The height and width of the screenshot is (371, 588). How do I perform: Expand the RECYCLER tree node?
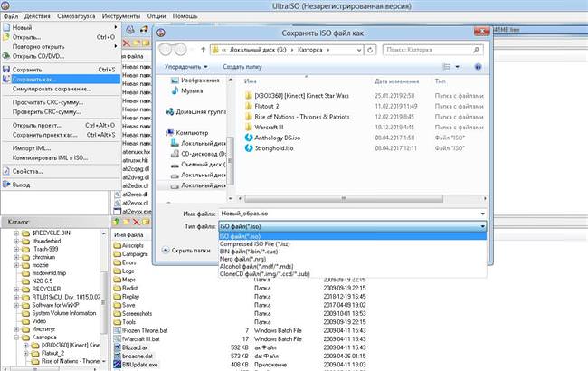[16, 290]
